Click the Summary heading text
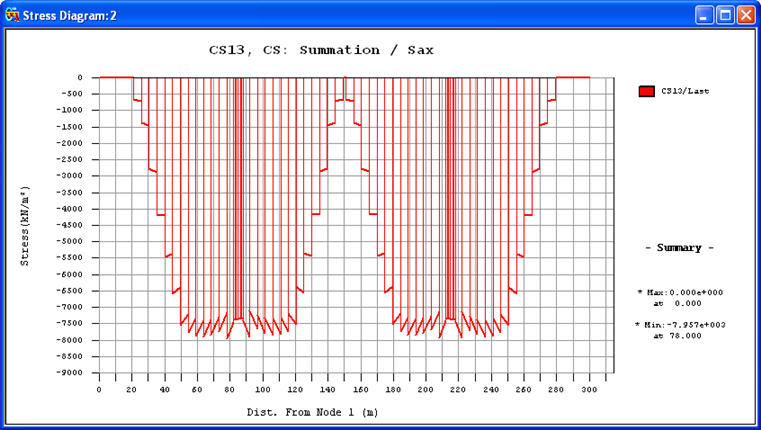 pos(679,247)
